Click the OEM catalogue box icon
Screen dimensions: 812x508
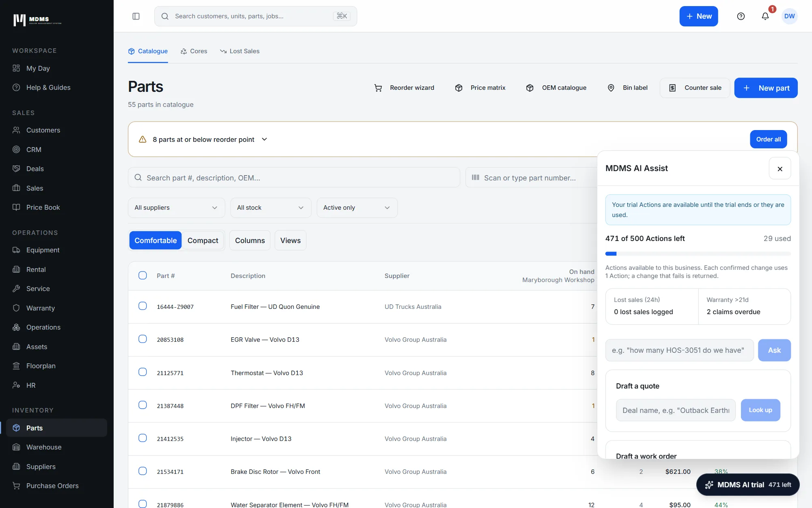click(x=530, y=88)
